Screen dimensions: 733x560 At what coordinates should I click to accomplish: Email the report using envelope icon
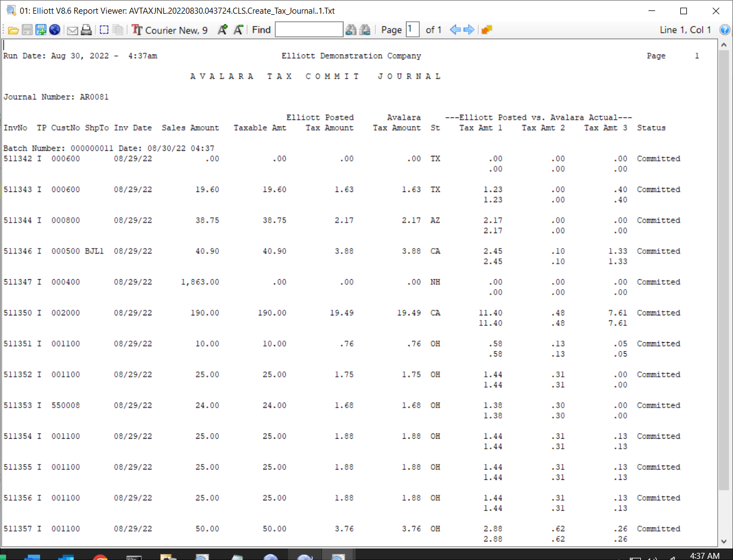click(x=72, y=30)
